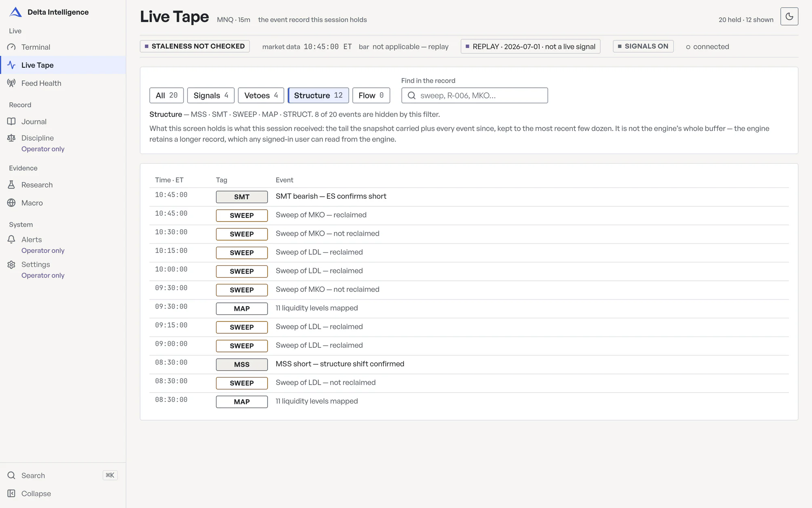The width and height of the screenshot is (812, 508).
Task: Click the SMT tag at 10:45:00
Action: 242,197
